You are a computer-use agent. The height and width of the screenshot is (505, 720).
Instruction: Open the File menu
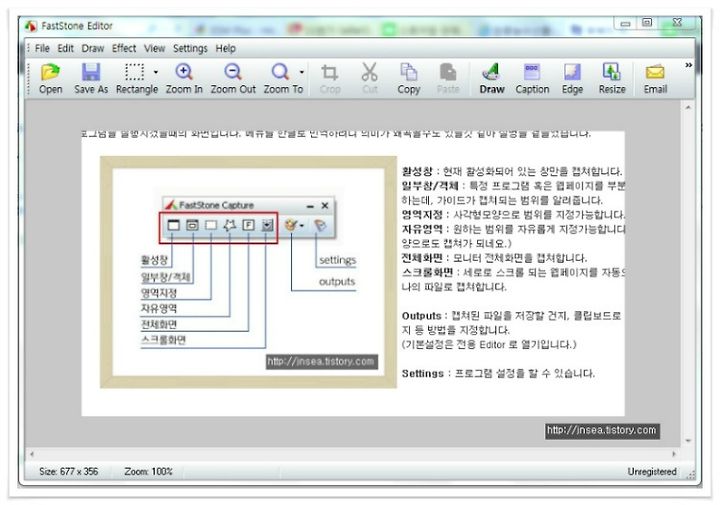tap(42, 48)
